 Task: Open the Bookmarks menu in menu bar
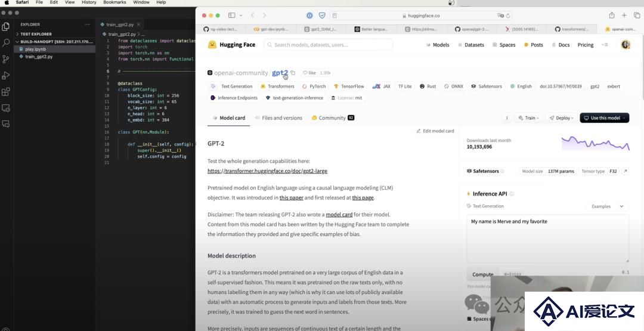coord(114,2)
